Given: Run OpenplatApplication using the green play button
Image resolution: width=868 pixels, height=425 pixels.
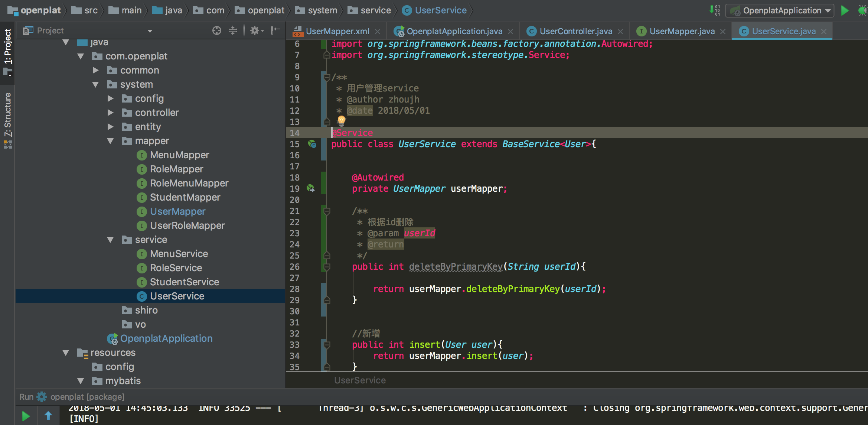Looking at the screenshot, I should pyautogui.click(x=844, y=10).
